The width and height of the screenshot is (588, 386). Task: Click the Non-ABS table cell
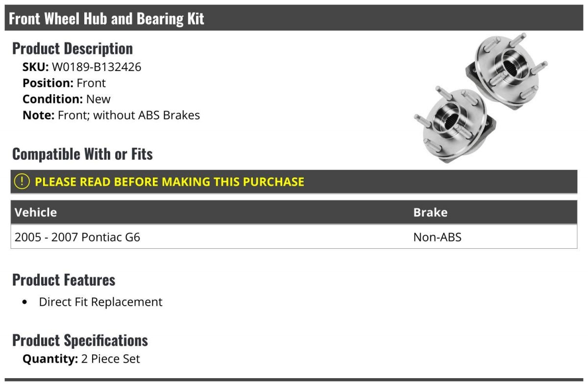[x=437, y=237]
